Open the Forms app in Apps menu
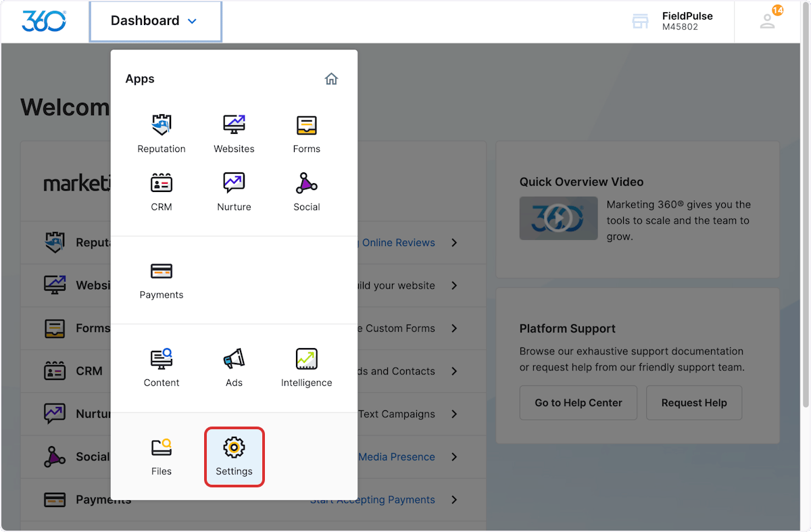 (306, 134)
